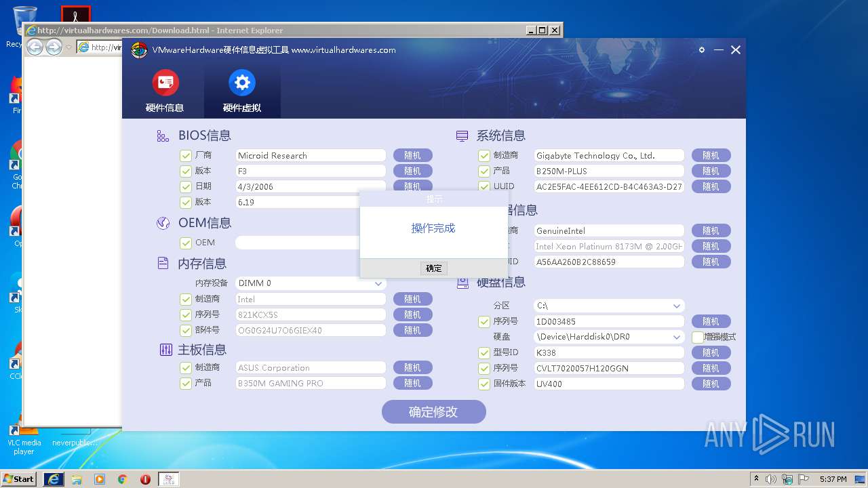Randomize system 制造商 Gigabyte value
The width and height of the screenshot is (868, 488).
coord(711,155)
